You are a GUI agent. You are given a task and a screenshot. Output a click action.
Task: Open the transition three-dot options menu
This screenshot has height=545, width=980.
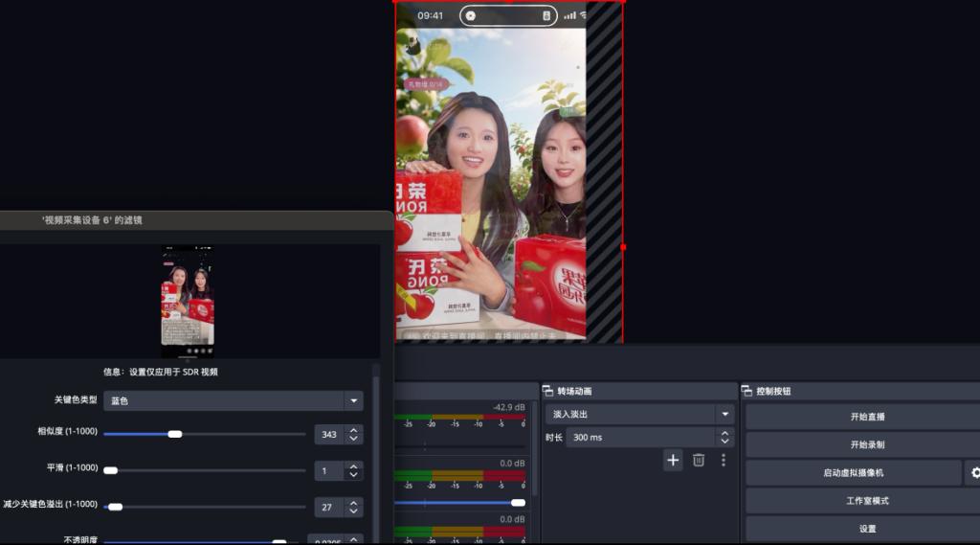point(723,461)
